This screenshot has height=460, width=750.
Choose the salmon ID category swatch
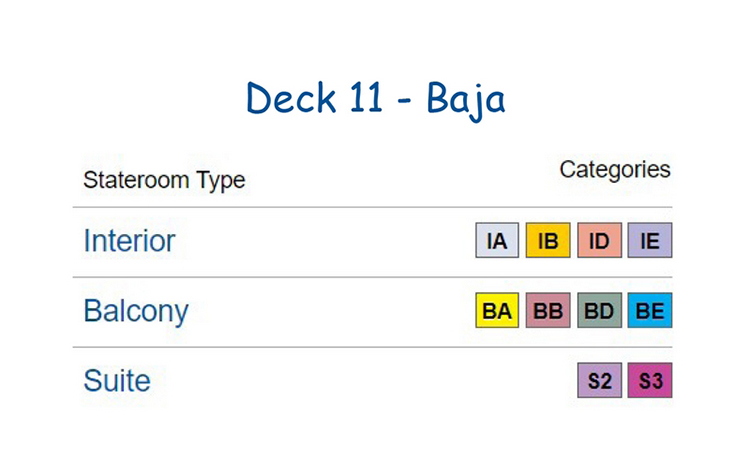(x=599, y=240)
